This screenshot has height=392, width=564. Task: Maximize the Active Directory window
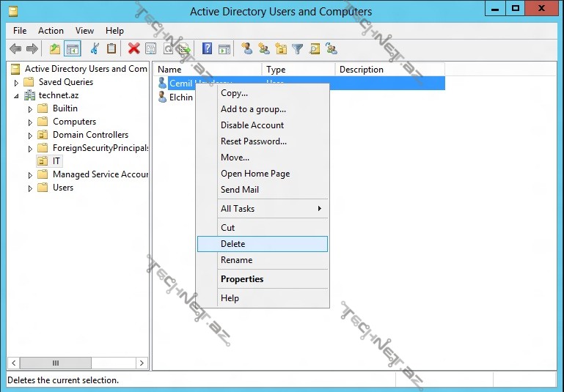[516, 8]
